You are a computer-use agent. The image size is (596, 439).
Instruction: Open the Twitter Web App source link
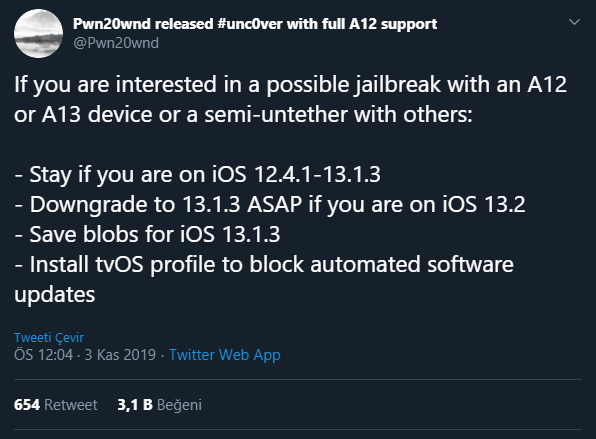(225, 355)
